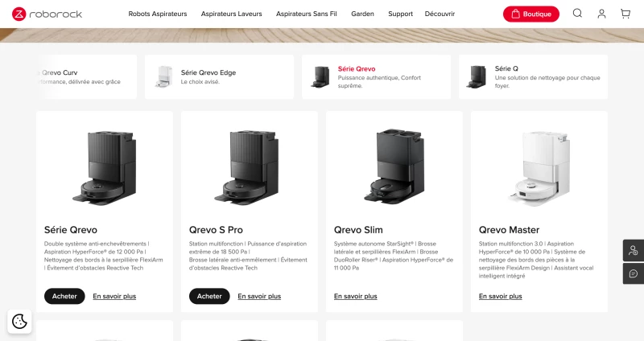The width and height of the screenshot is (644, 341).
Task: Select the Série Qrevo Edge tab
Action: (x=219, y=76)
